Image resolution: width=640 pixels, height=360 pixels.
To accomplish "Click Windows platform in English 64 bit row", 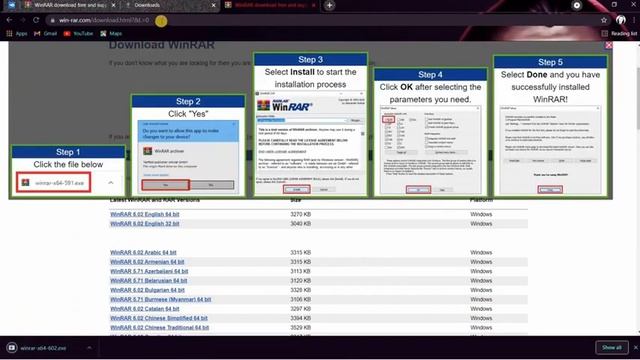I will [481, 214].
